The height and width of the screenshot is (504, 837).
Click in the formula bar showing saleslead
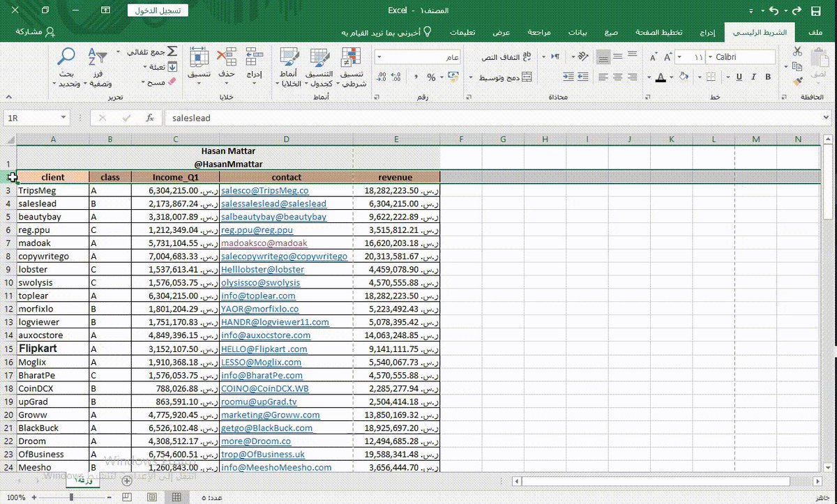[497, 119]
